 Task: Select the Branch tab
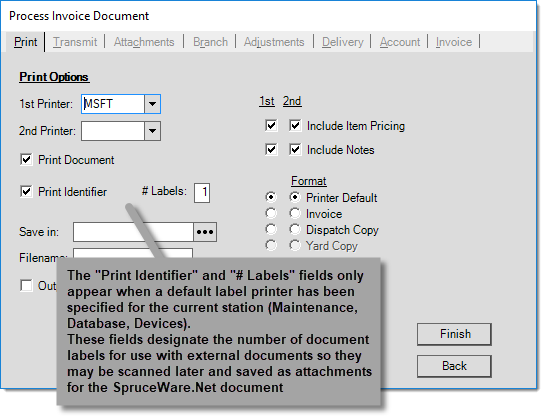[x=210, y=42]
